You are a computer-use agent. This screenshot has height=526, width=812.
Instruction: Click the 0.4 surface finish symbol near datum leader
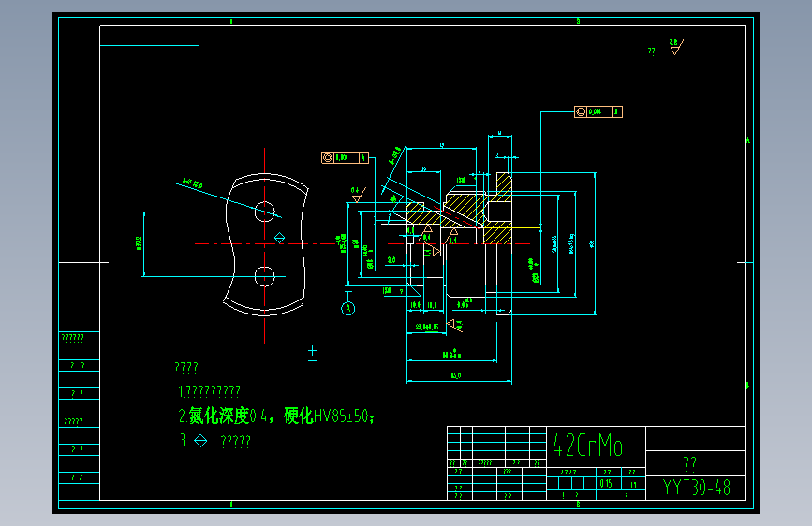coord(359,195)
